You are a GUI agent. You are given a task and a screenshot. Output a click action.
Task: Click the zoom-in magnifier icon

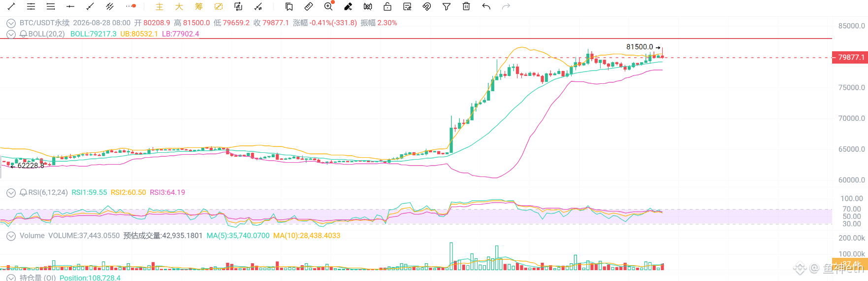click(x=328, y=6)
